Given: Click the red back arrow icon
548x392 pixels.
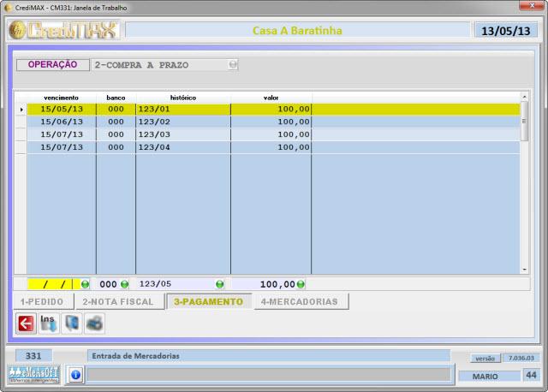Looking at the screenshot, I should coord(26,324).
